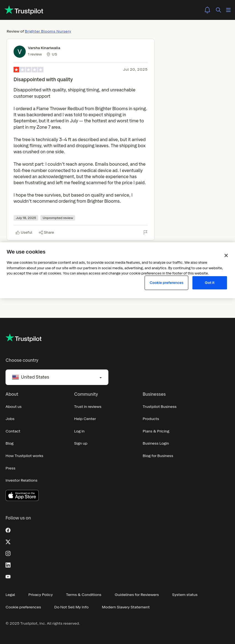
Task: Accept cookies with Got it button
Action: tap(210, 283)
